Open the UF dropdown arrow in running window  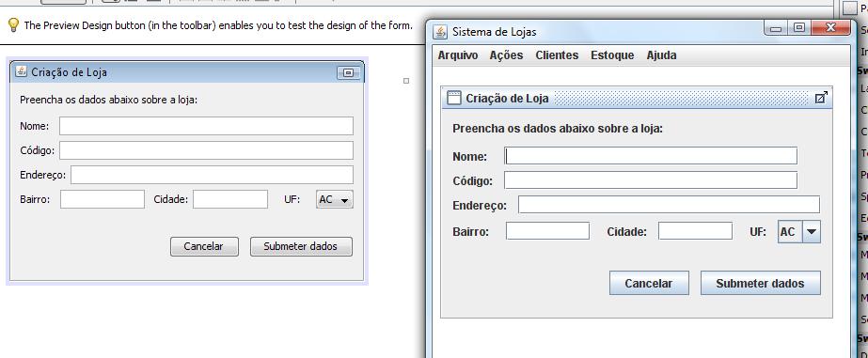pos(812,232)
